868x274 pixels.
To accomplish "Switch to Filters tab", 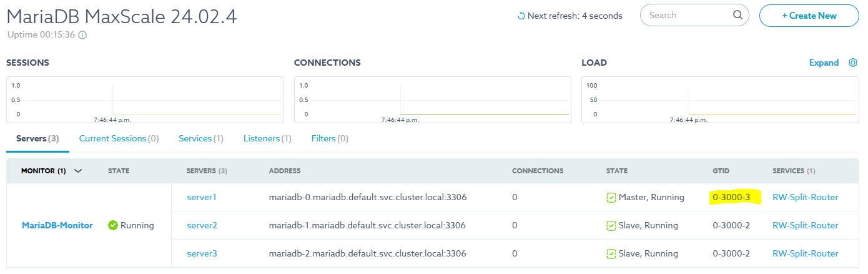I will pyautogui.click(x=330, y=138).
